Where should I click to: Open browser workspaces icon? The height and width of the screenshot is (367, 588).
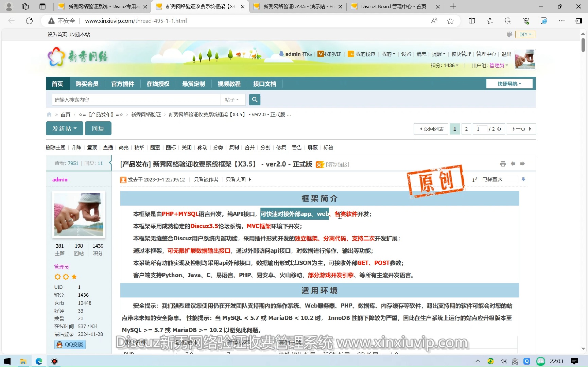click(x=25, y=6)
